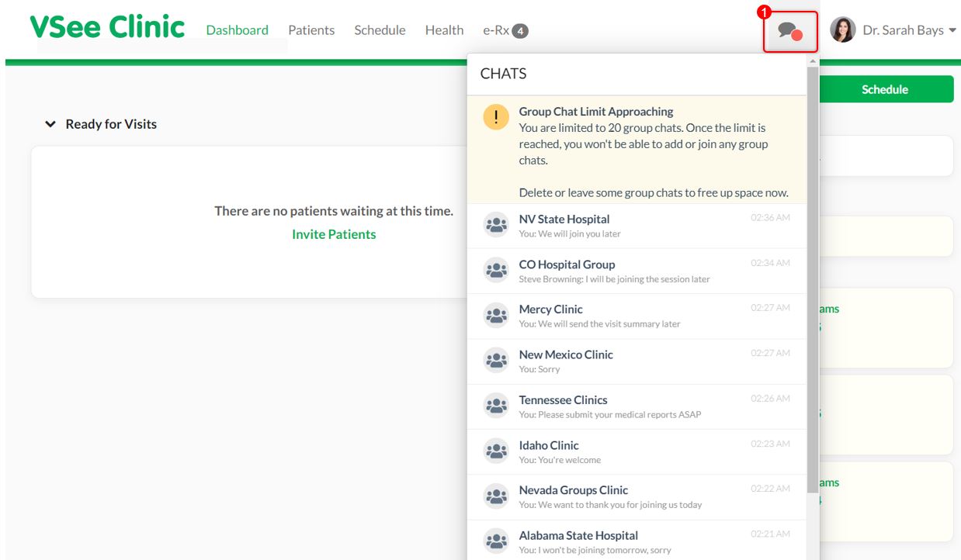
Task: Click the e-Rx badge showing 4
Action: pos(520,31)
